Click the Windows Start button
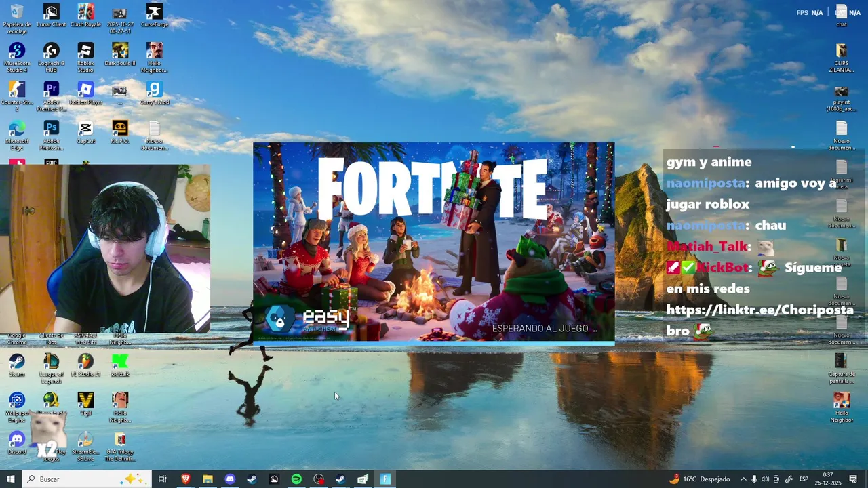The height and width of the screenshot is (488, 868). [11, 479]
